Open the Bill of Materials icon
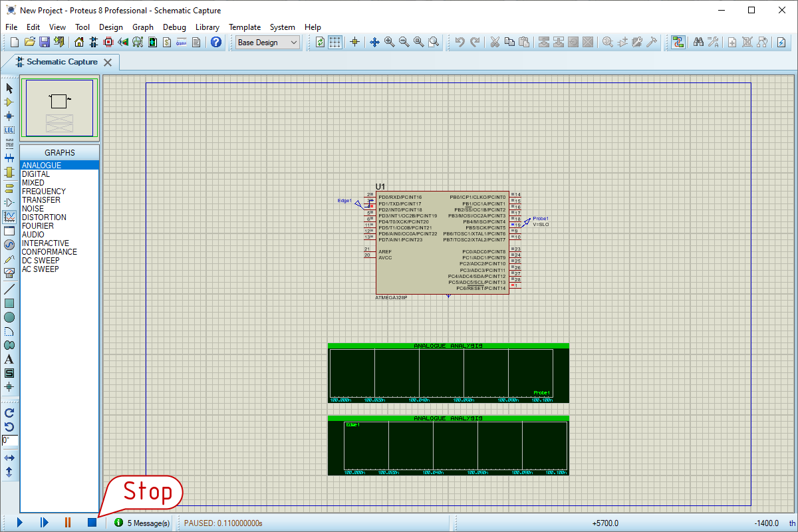The image size is (798, 532). pos(167,42)
